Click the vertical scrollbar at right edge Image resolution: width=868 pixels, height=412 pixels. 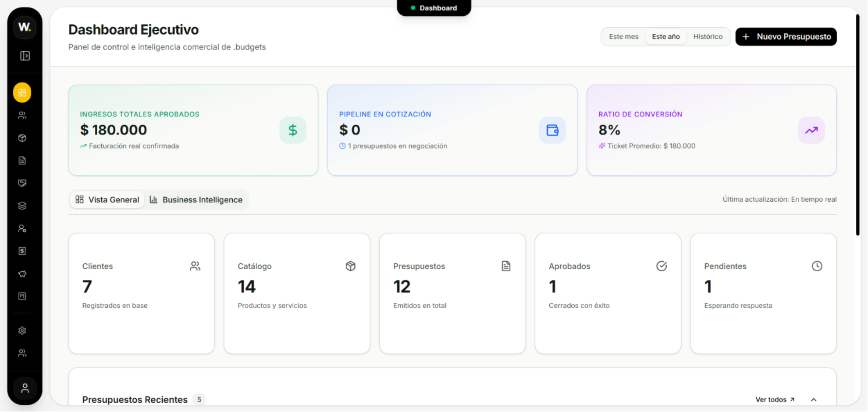pyautogui.click(x=858, y=125)
